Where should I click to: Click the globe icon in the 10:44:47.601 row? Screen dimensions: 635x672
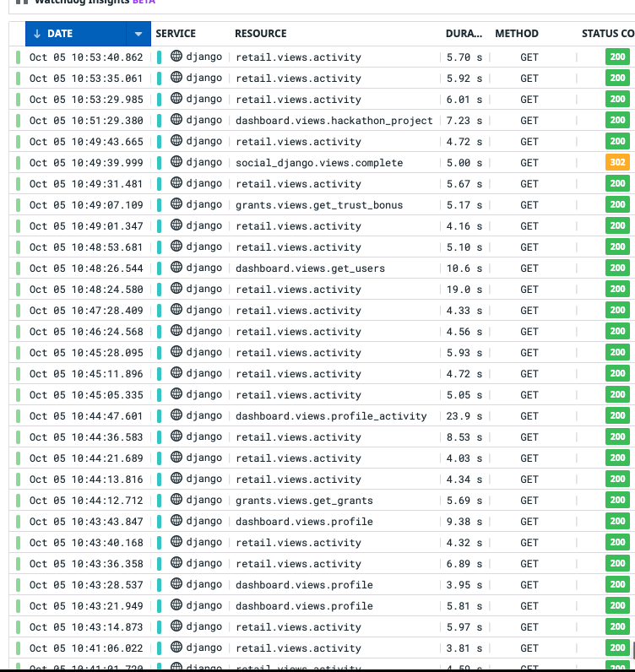point(176,415)
